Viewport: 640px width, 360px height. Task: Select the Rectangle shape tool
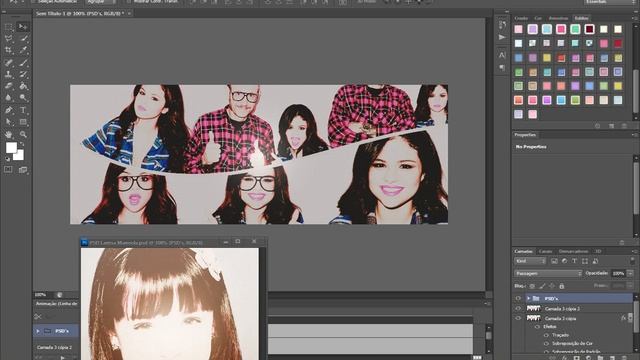click(23, 122)
